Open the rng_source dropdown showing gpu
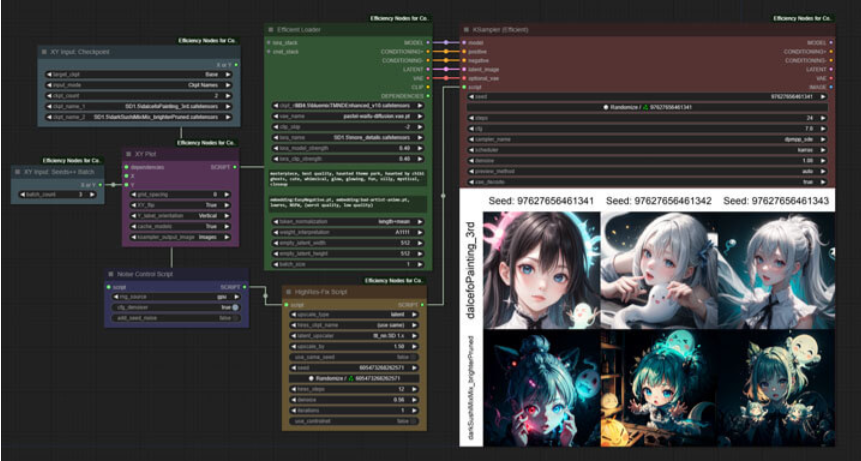The width and height of the screenshot is (861, 461). (176, 297)
